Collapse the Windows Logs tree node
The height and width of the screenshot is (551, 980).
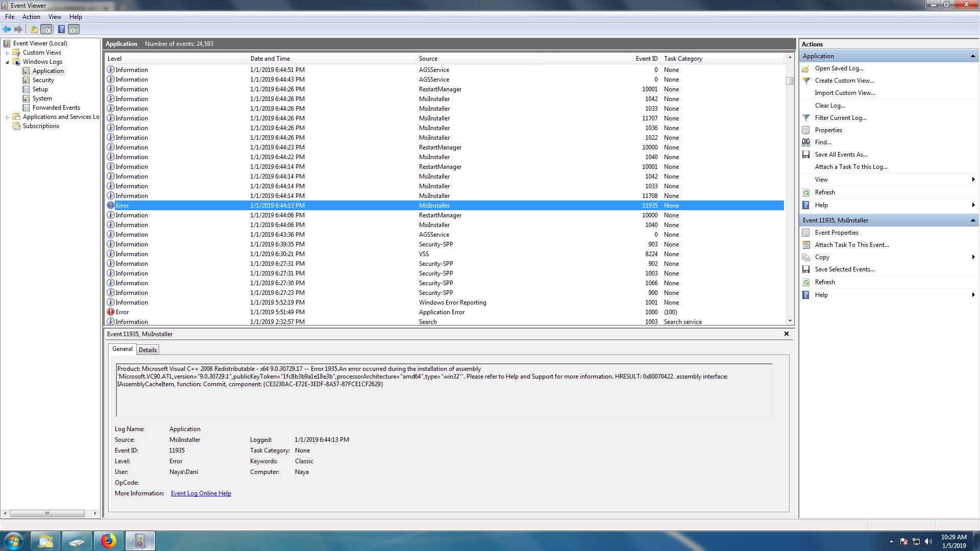[7, 62]
